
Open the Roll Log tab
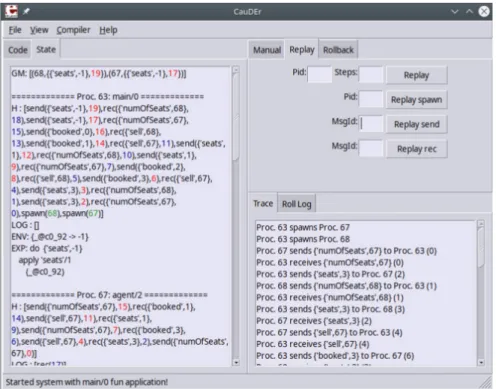tap(297, 204)
